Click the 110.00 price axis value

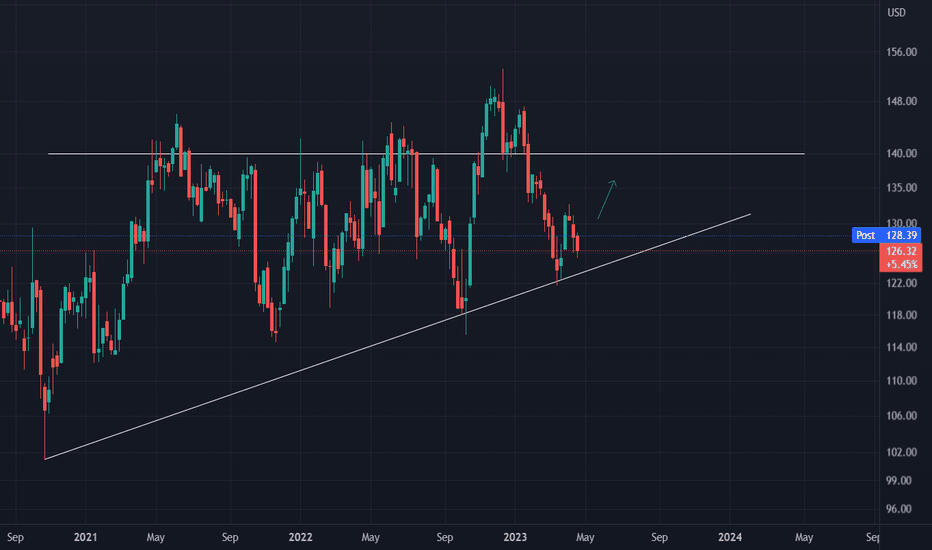pyautogui.click(x=901, y=381)
